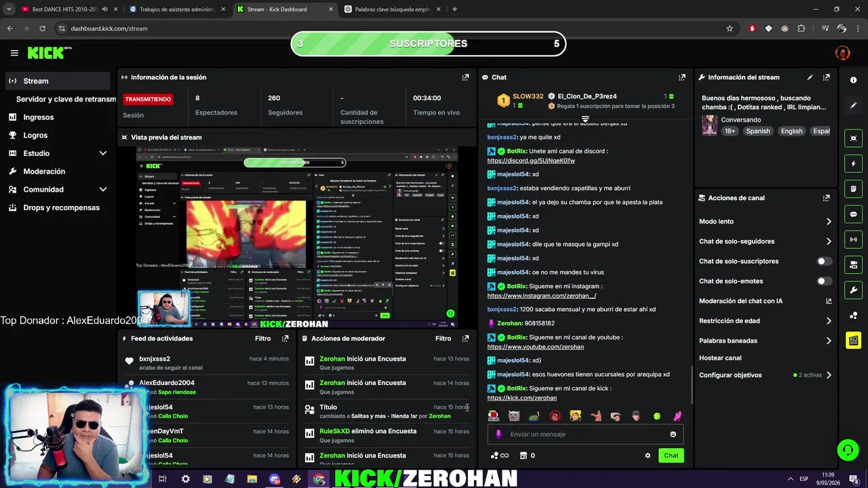Click the browser address bar
This screenshot has width=868, height=488.
390,28
